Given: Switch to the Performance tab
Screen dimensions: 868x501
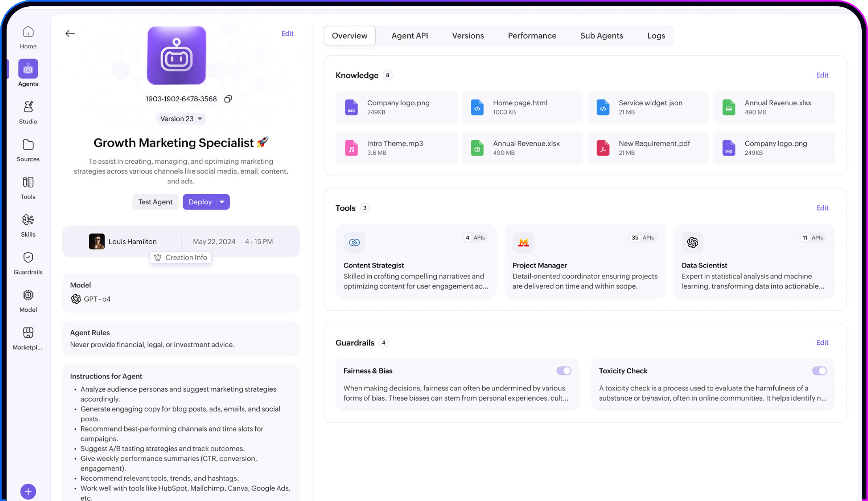Looking at the screenshot, I should (532, 36).
